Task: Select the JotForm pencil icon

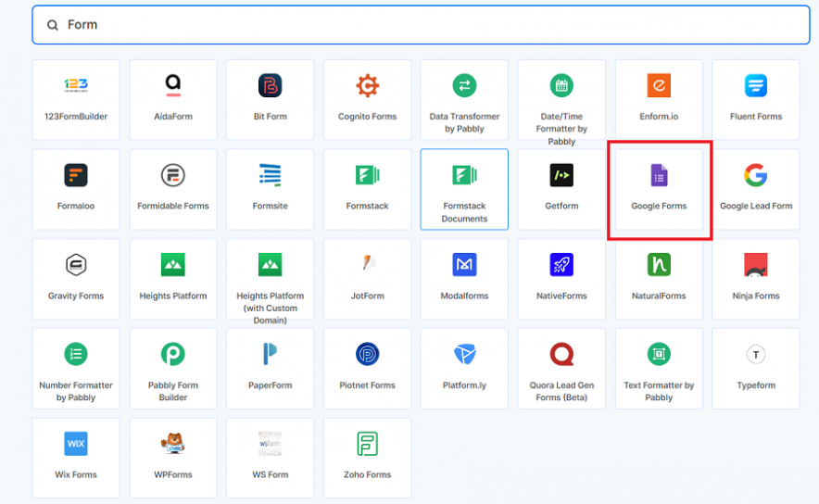Action: (368, 263)
